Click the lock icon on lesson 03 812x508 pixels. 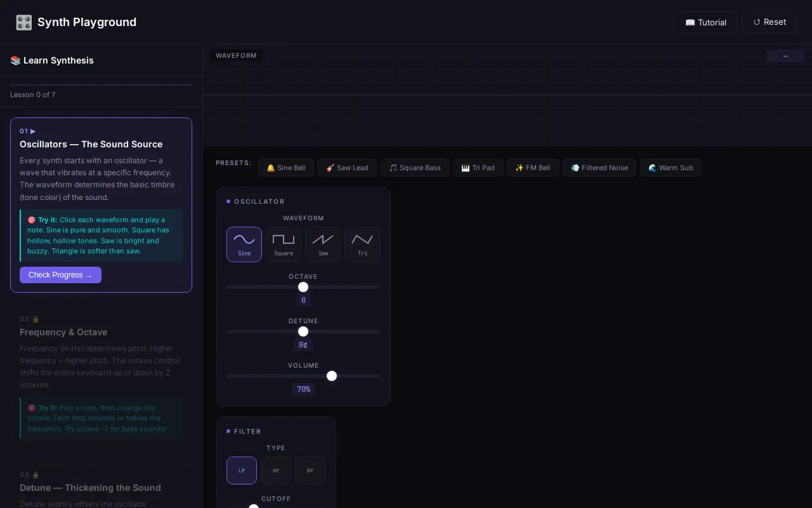tap(36, 475)
